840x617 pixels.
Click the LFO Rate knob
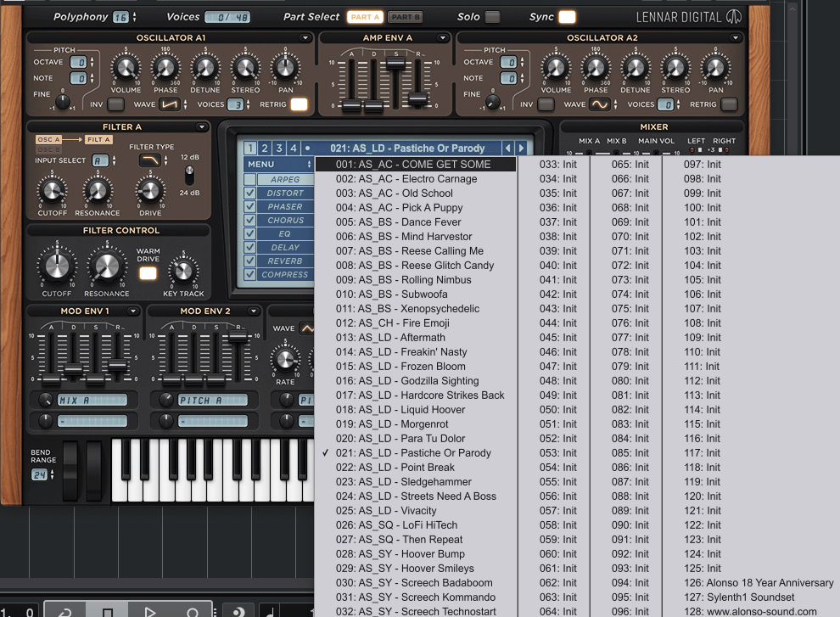285,359
